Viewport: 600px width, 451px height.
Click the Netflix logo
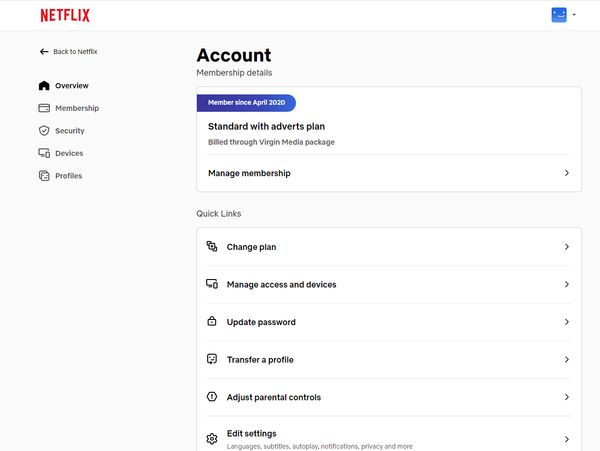(64, 15)
